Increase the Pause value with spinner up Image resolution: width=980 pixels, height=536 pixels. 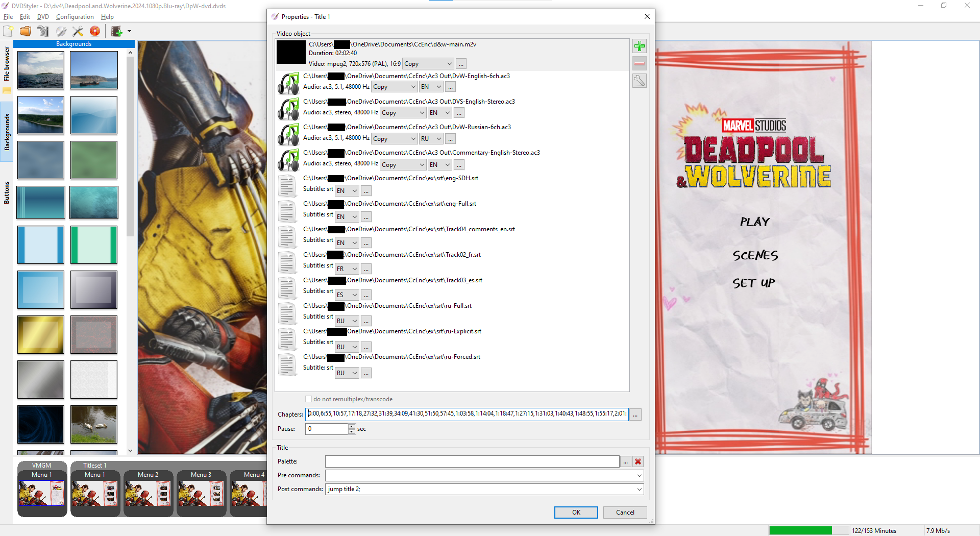352,426
